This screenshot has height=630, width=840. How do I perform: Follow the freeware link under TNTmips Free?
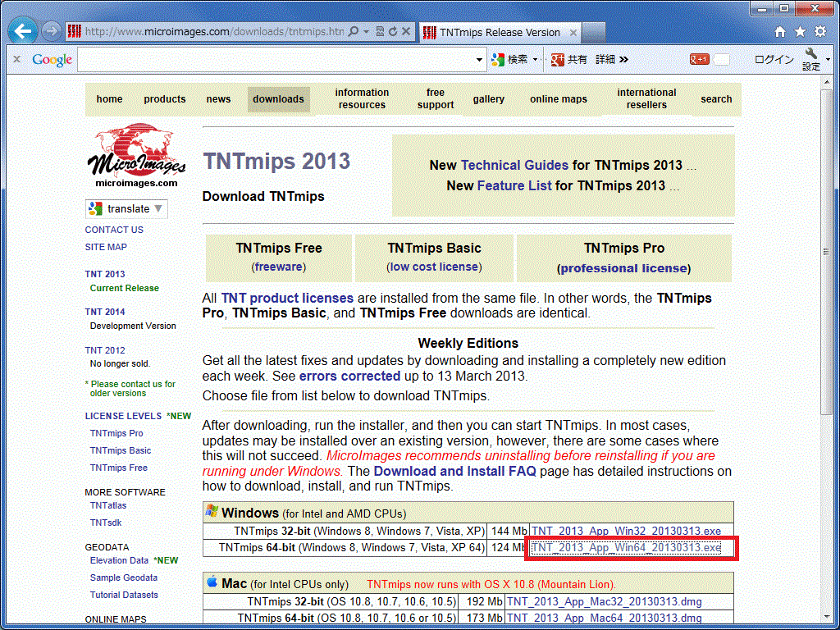[279, 267]
